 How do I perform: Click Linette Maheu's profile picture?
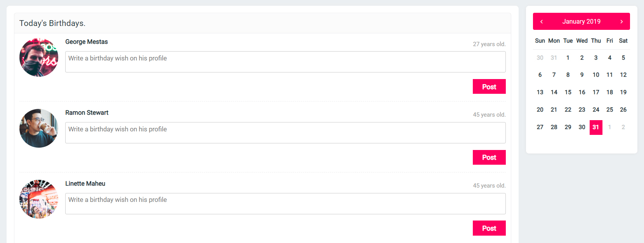[x=39, y=199]
